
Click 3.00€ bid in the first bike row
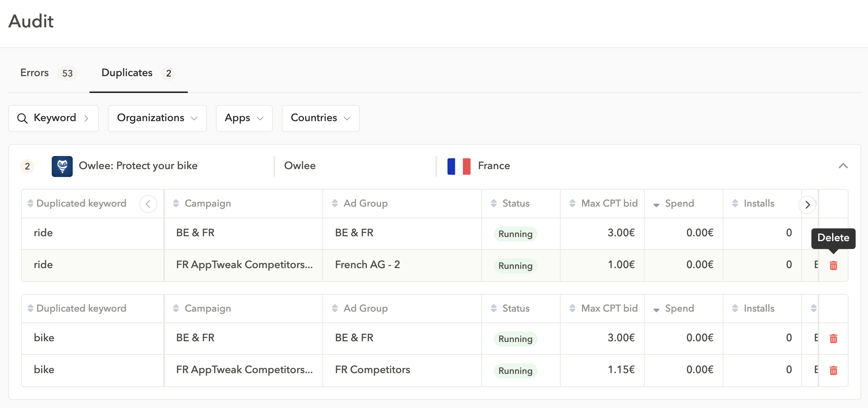(x=621, y=338)
